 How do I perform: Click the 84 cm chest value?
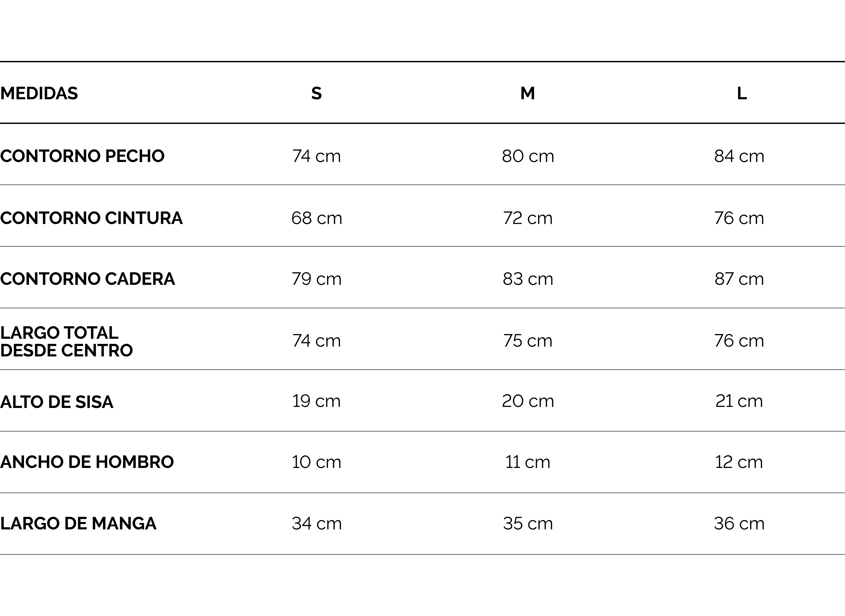pyautogui.click(x=739, y=156)
